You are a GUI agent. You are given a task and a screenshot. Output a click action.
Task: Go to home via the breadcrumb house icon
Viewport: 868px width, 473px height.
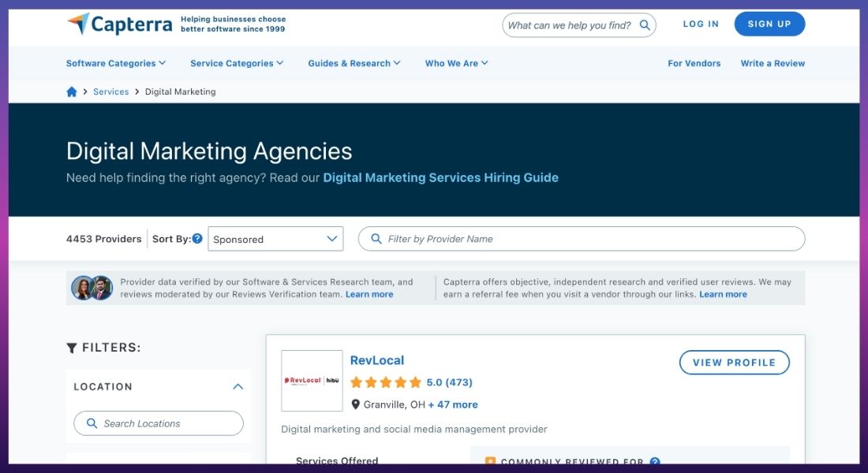pos(71,91)
